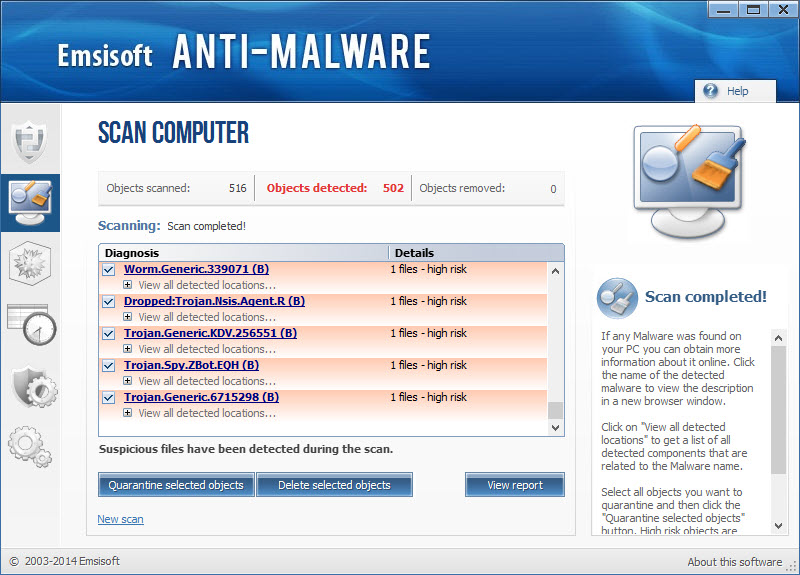This screenshot has width=800, height=575.
Task: Open the Logs clock sidebar icon
Action: tap(31, 325)
